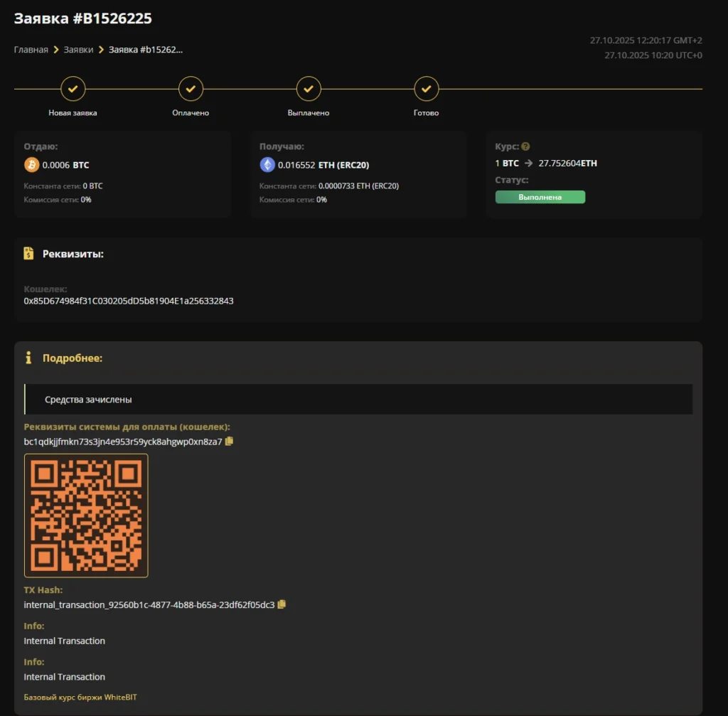Click the Новая заявка step checkmark
Image resolution: width=728 pixels, height=716 pixels.
(73, 89)
